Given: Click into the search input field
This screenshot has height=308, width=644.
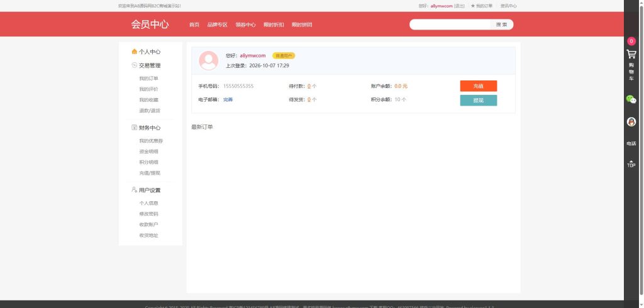Looking at the screenshot, I should pos(450,25).
